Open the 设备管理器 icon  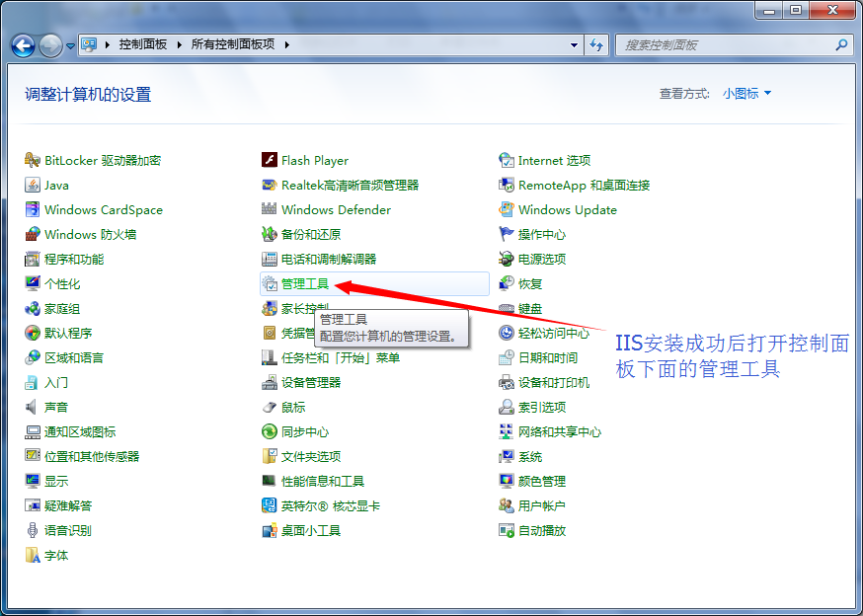(270, 383)
